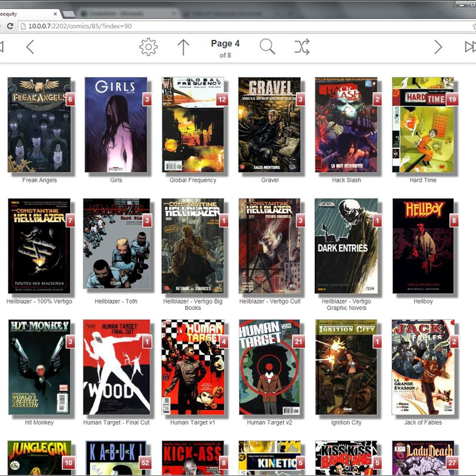The image size is (476, 476).
Task: Open the Hard Time cover
Action: 423,125
